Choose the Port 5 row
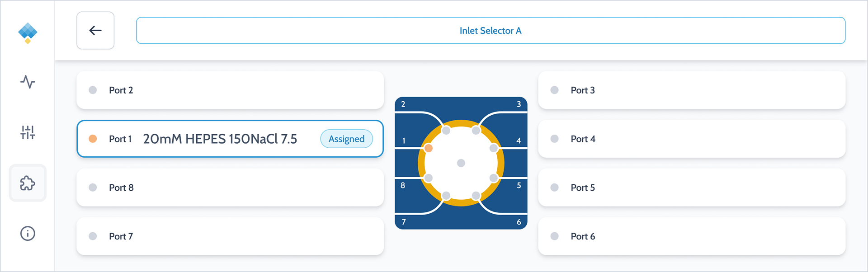Image resolution: width=868 pixels, height=272 pixels. click(x=692, y=188)
